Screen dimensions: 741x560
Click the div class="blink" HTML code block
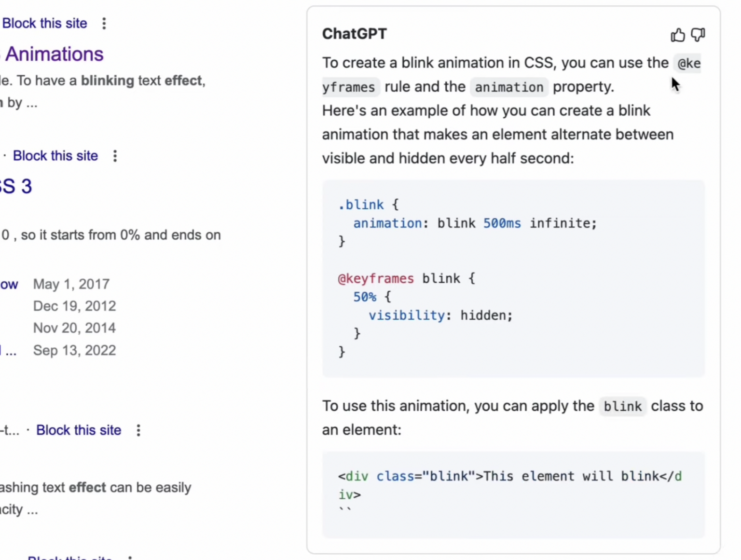pos(509,485)
